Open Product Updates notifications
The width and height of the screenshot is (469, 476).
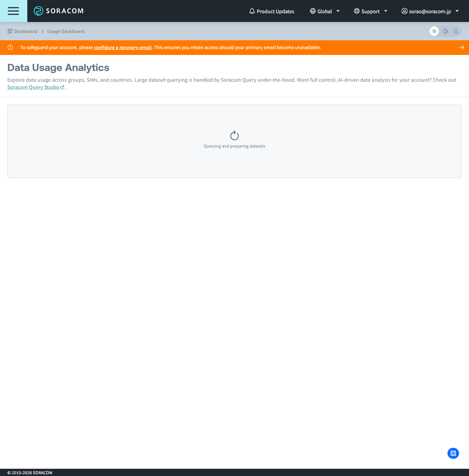click(272, 11)
